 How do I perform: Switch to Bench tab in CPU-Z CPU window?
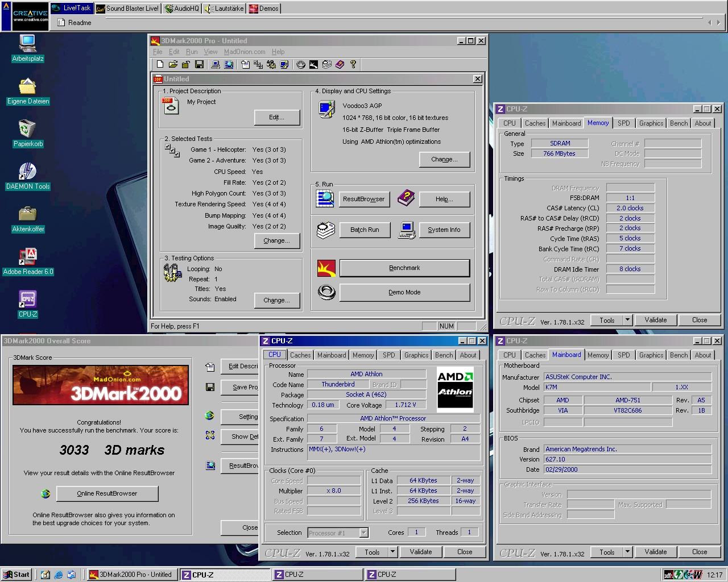(x=444, y=355)
